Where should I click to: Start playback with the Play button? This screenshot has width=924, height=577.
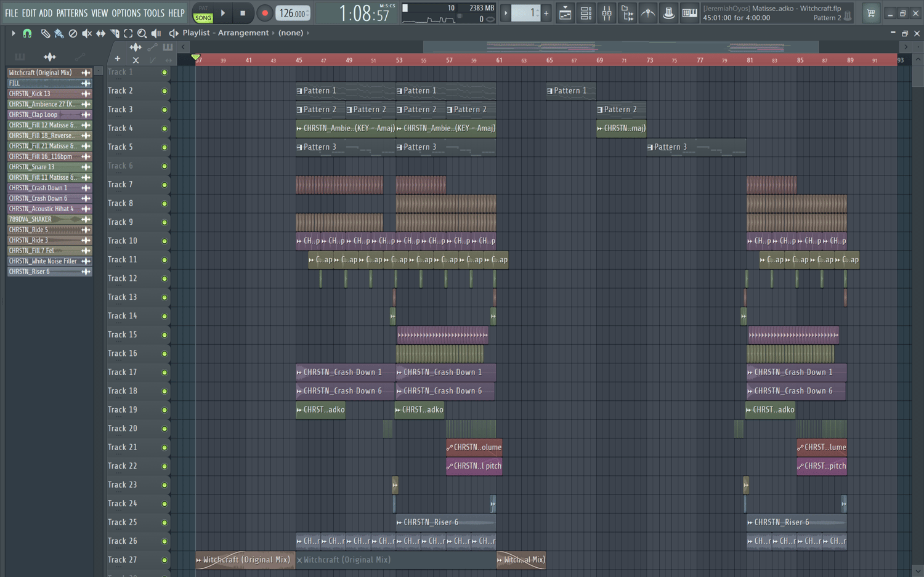click(x=223, y=13)
